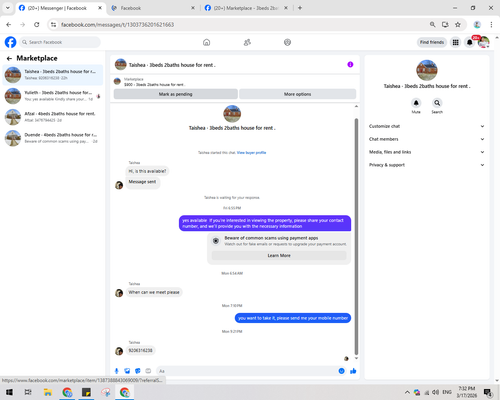Click the chat scrollbar down arrow

coord(356,358)
